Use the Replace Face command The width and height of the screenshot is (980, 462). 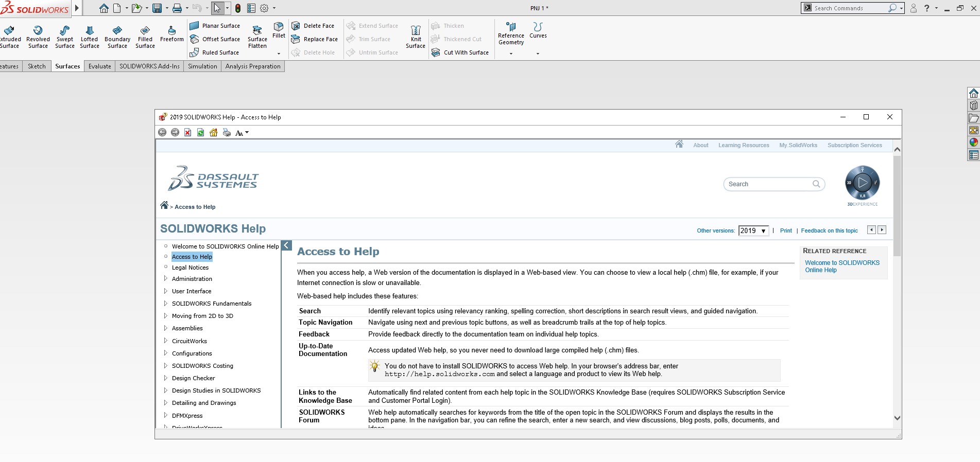click(x=315, y=39)
